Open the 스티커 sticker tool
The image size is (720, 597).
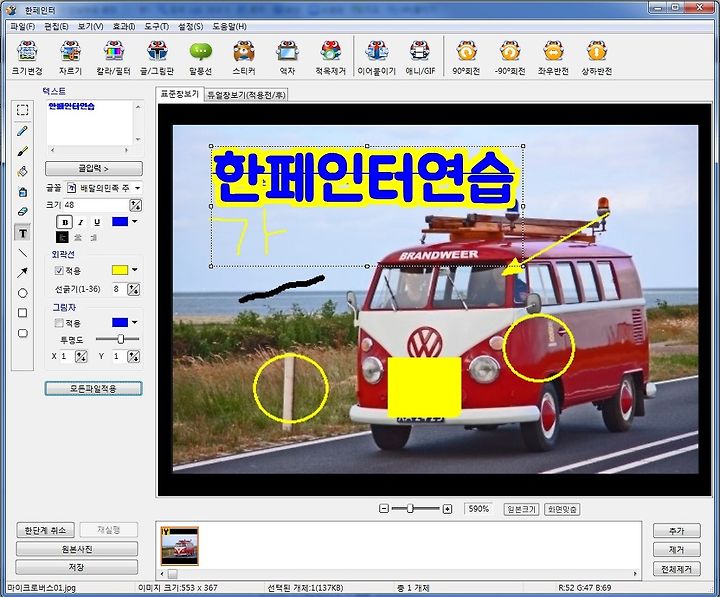point(244,57)
